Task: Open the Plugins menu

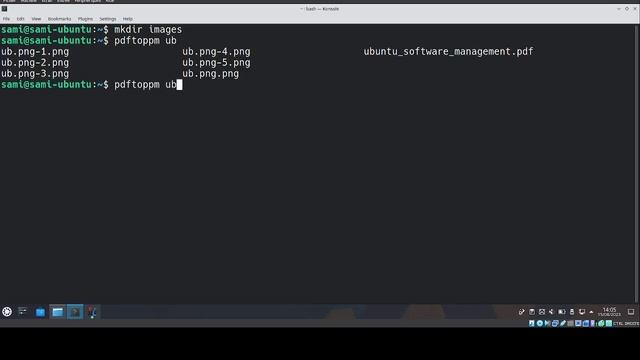Action: click(85, 19)
